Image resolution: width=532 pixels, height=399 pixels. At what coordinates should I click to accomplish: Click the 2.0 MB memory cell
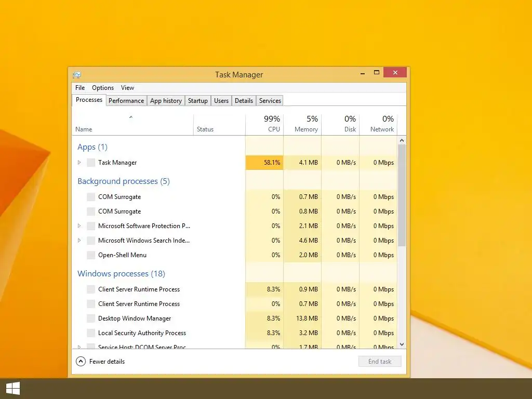point(302,255)
